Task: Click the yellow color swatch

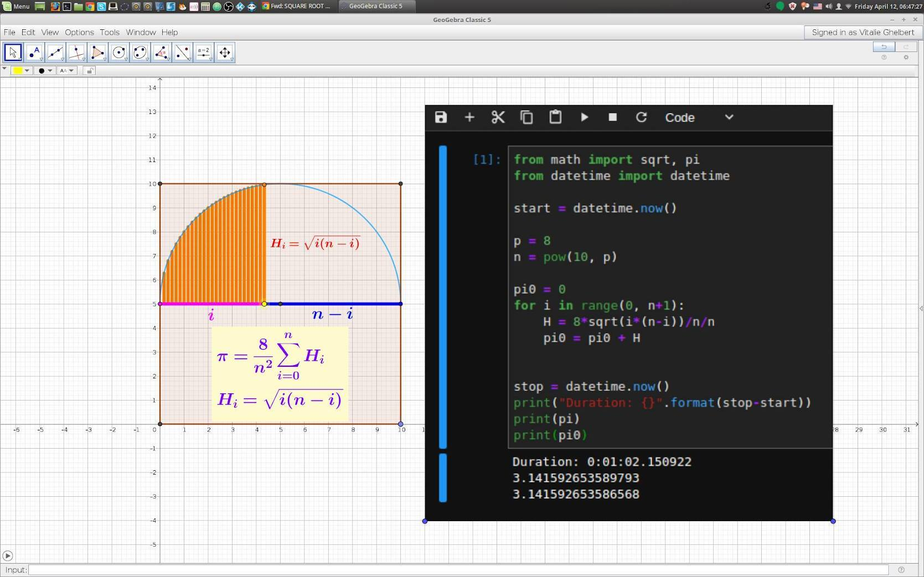Action: pos(18,71)
